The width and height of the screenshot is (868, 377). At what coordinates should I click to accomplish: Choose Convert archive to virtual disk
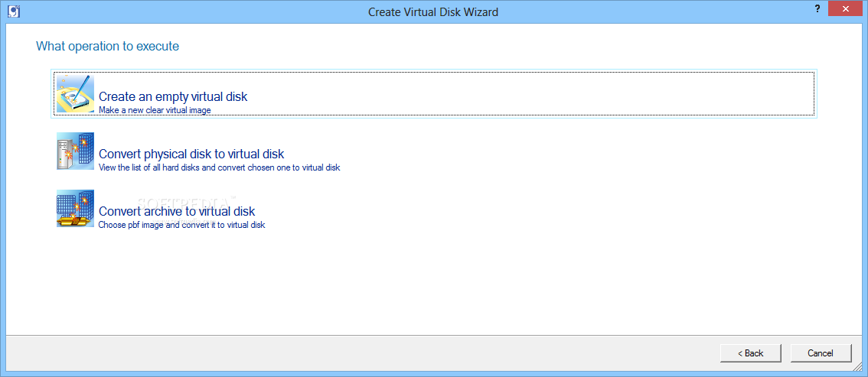177,211
